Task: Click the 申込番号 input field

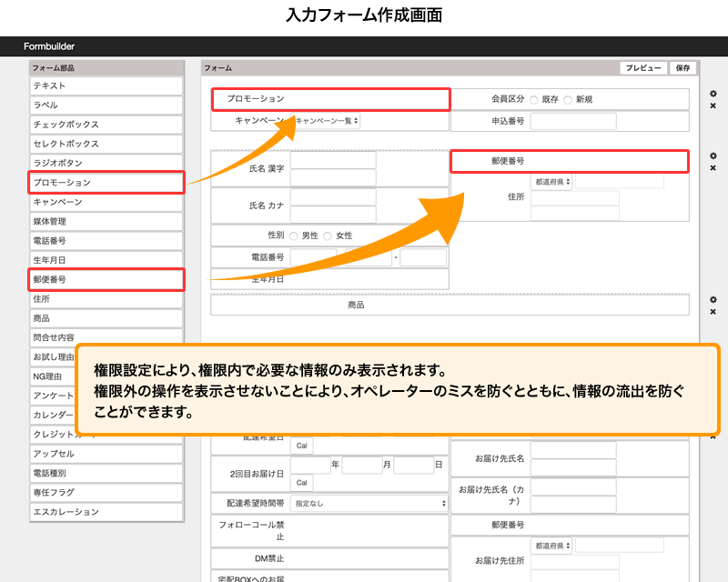Action: point(573,121)
